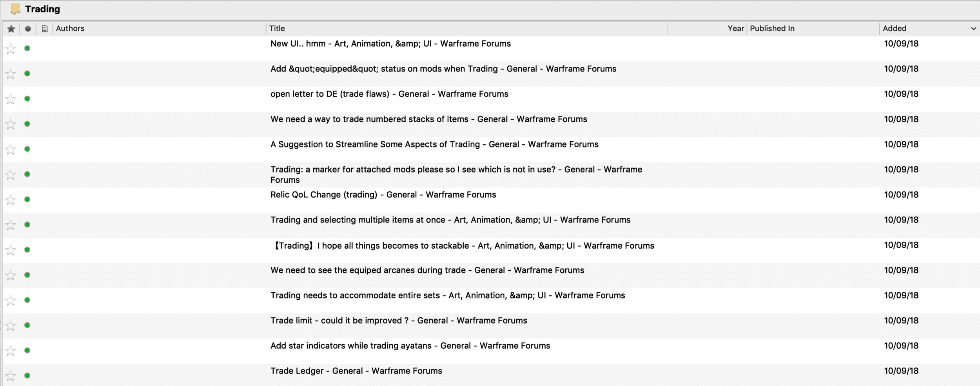The image size is (980, 386).
Task: Select 'We need to see the equiped arcanes'
Action: point(427,270)
